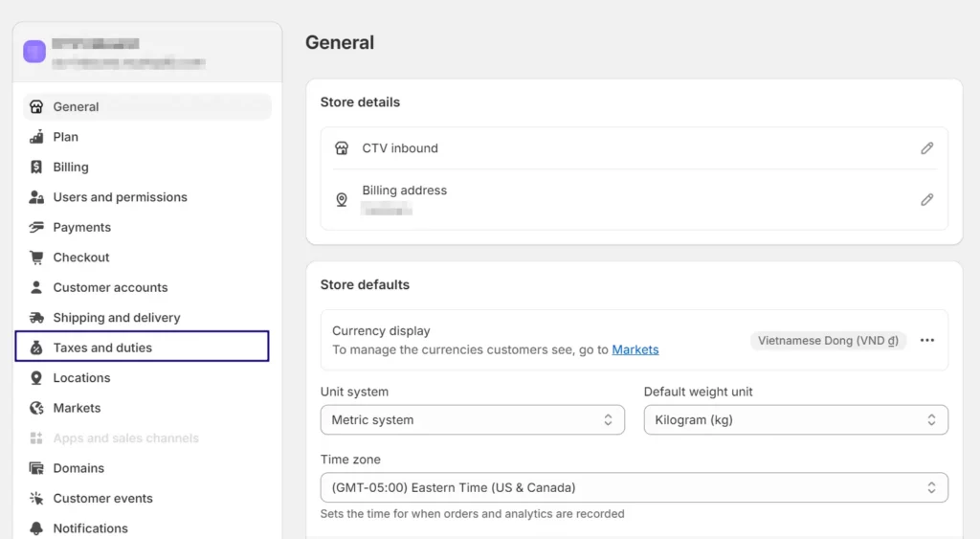
Task: Open the Unit system dropdown
Action: 472,419
